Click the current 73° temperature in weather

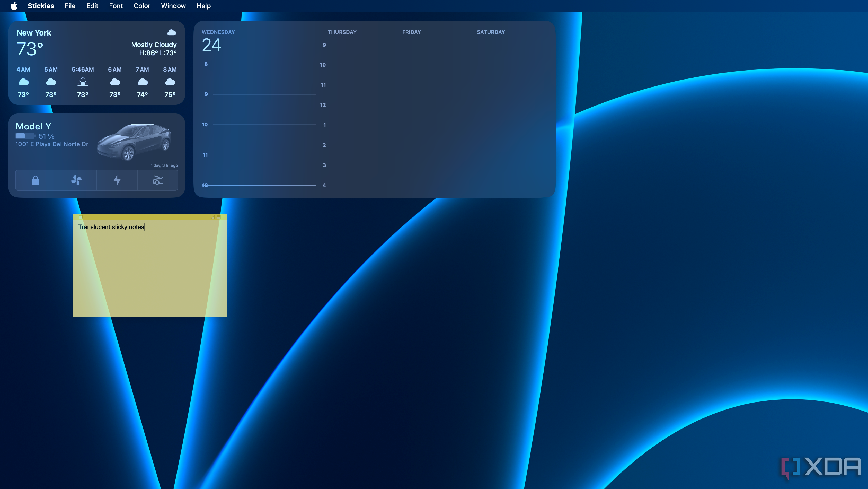pos(30,49)
